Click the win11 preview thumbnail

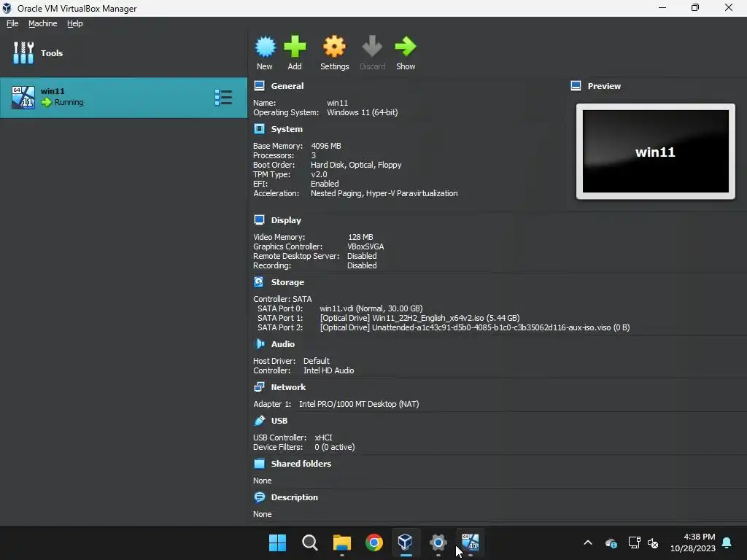pos(656,152)
